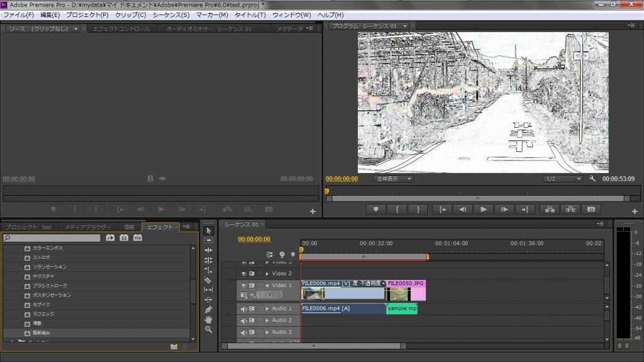The width and height of the screenshot is (644, 362).
Task: Go to Out point in Program monitor
Action: (x=525, y=210)
